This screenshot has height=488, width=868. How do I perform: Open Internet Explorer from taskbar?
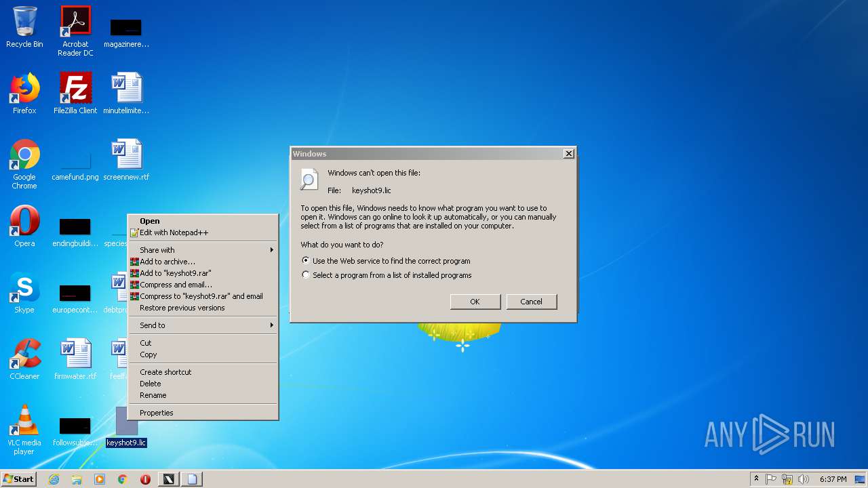pos(54,479)
